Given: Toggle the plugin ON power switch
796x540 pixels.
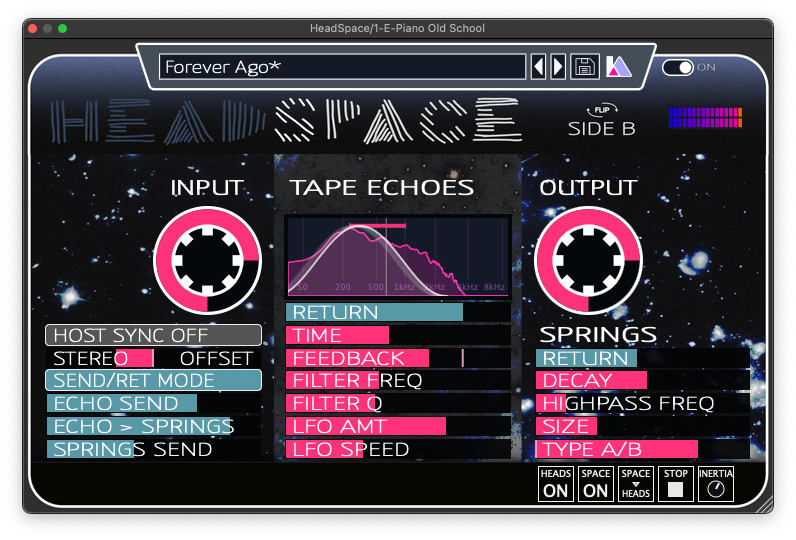Looking at the screenshot, I should [678, 67].
